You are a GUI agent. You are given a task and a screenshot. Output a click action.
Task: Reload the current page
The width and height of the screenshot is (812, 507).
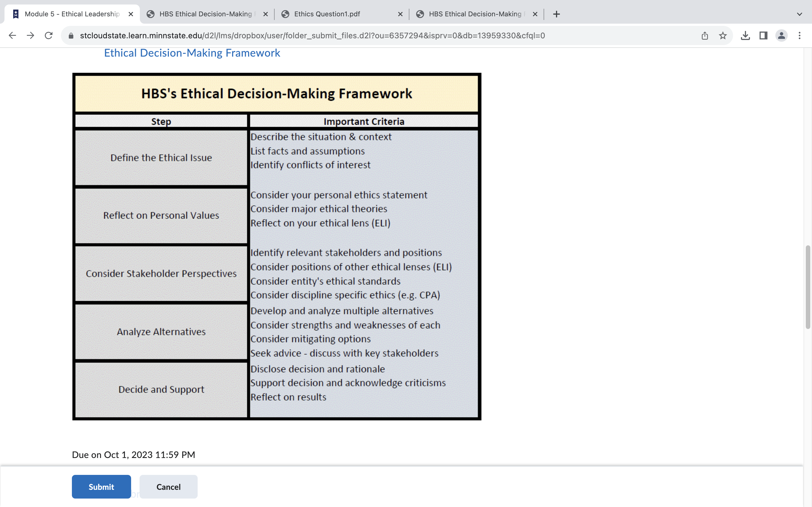[x=48, y=35]
